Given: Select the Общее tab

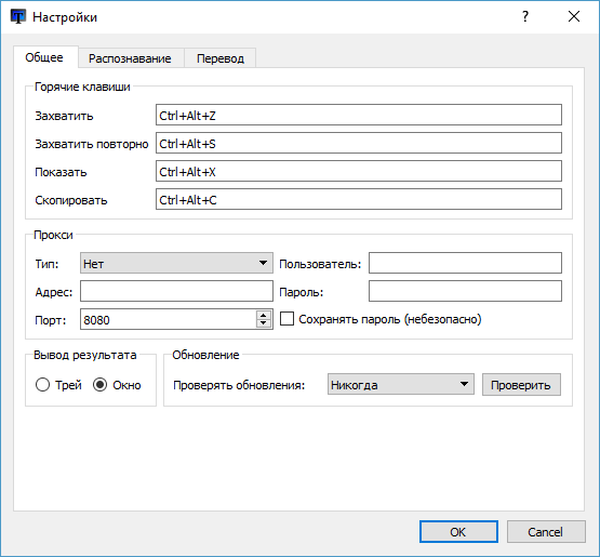Looking at the screenshot, I should (x=46, y=58).
